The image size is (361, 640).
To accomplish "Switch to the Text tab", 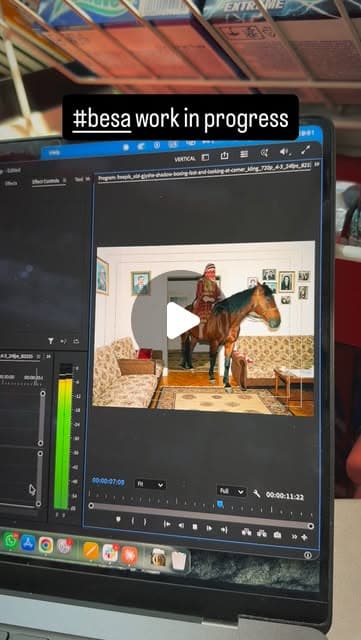I will click(79, 179).
